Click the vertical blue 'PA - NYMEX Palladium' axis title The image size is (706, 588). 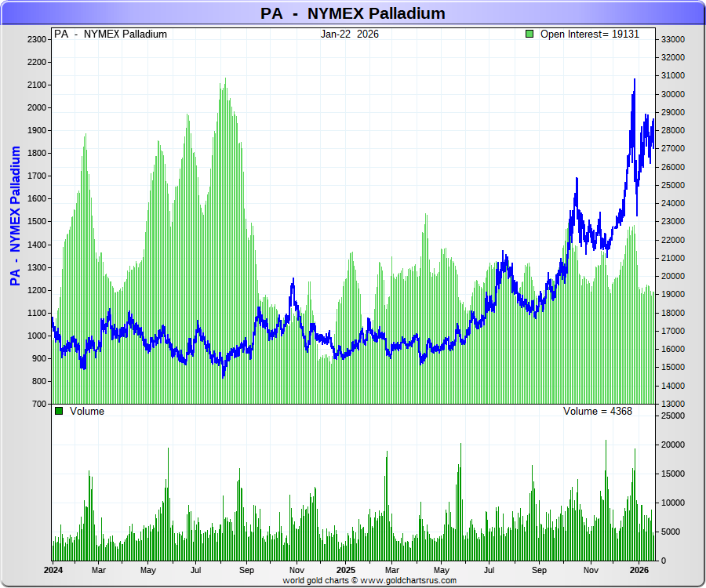tap(15, 216)
